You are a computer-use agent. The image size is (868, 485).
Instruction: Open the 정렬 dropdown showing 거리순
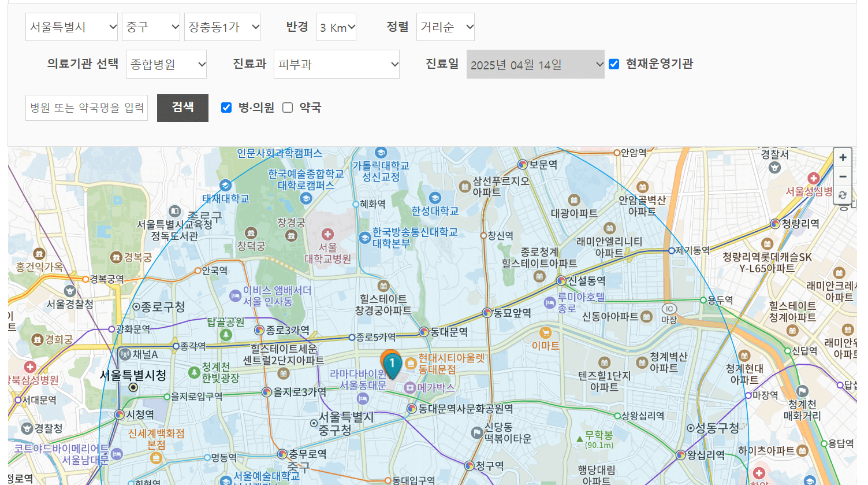coord(445,27)
